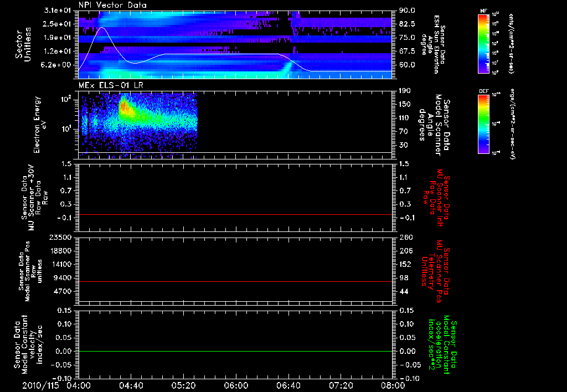Click the '08:00' time tick label
The width and height of the screenshot is (567, 392).
[393, 385]
